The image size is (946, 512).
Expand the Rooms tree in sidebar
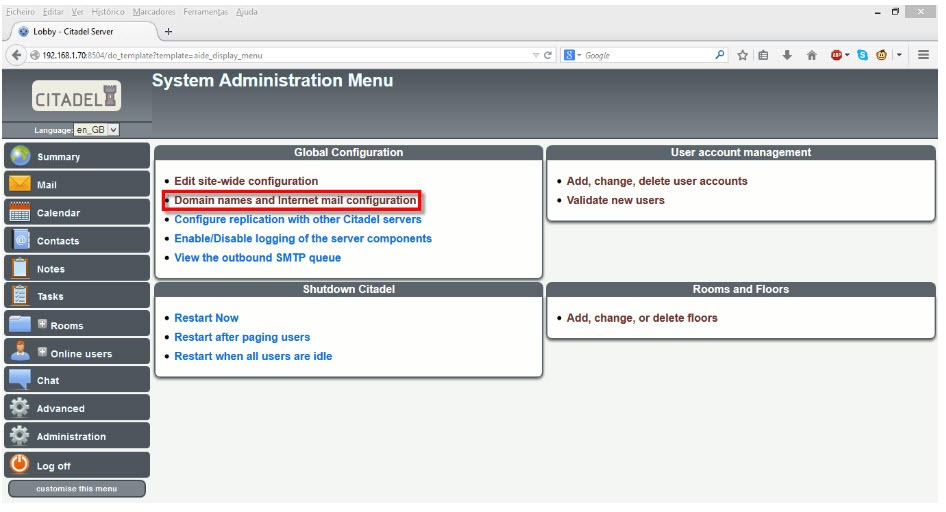point(42,324)
